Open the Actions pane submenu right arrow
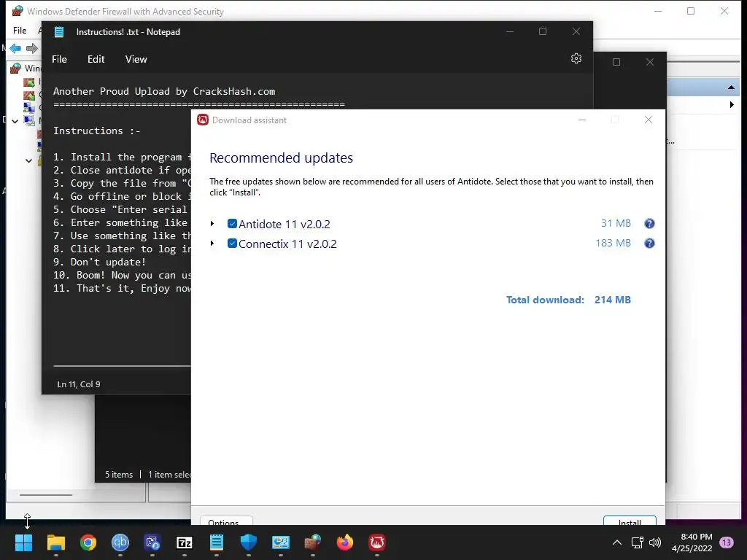Viewport: 747px width, 560px height. point(732,104)
